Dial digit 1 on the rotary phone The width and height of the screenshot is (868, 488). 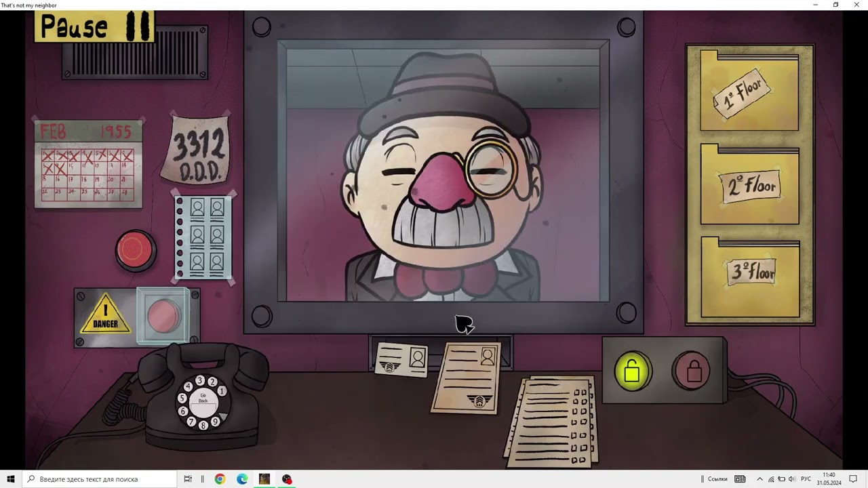[222, 392]
